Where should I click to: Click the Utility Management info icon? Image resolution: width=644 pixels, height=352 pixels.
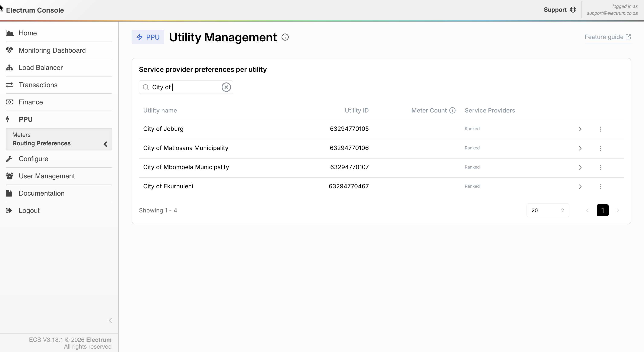tap(285, 37)
